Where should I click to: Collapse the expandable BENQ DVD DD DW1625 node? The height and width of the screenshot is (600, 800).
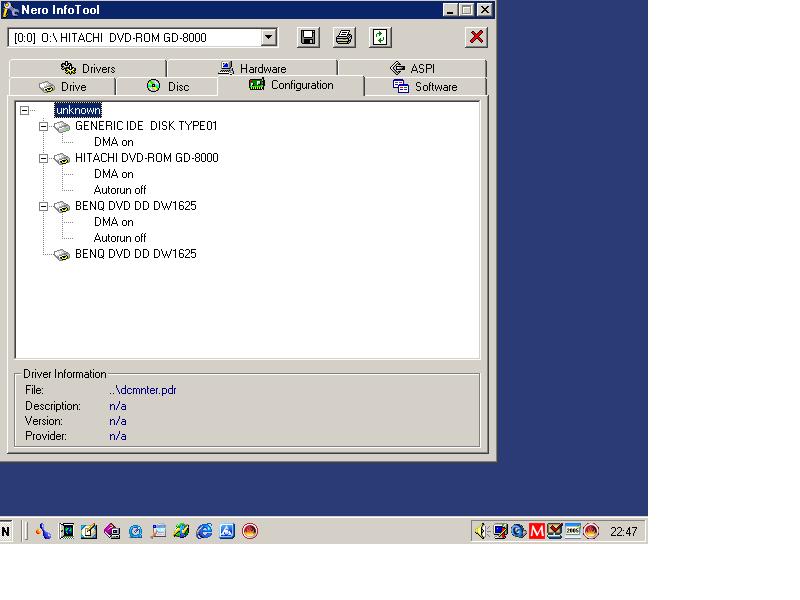(x=43, y=206)
